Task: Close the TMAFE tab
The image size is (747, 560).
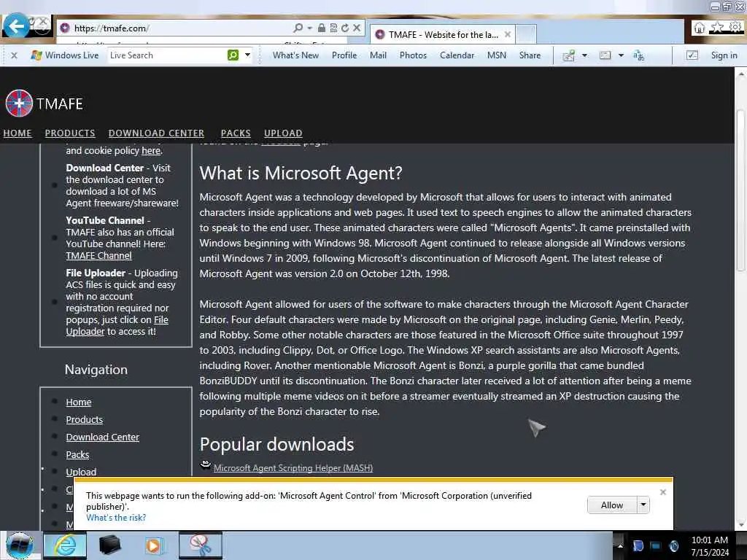Action: coord(508,34)
